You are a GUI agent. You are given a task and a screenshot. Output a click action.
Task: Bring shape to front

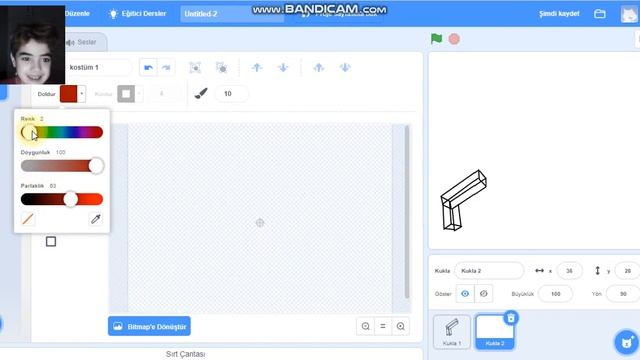[319, 68]
